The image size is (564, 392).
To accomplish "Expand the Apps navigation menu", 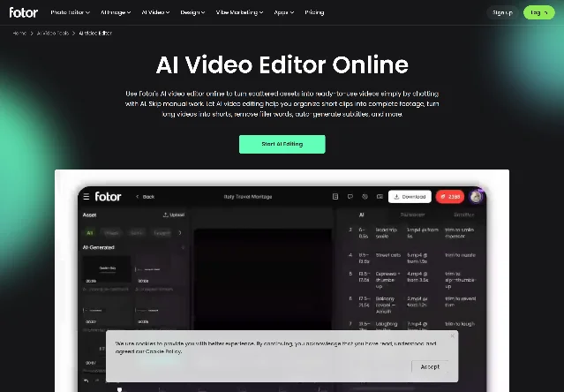I will pyautogui.click(x=284, y=12).
